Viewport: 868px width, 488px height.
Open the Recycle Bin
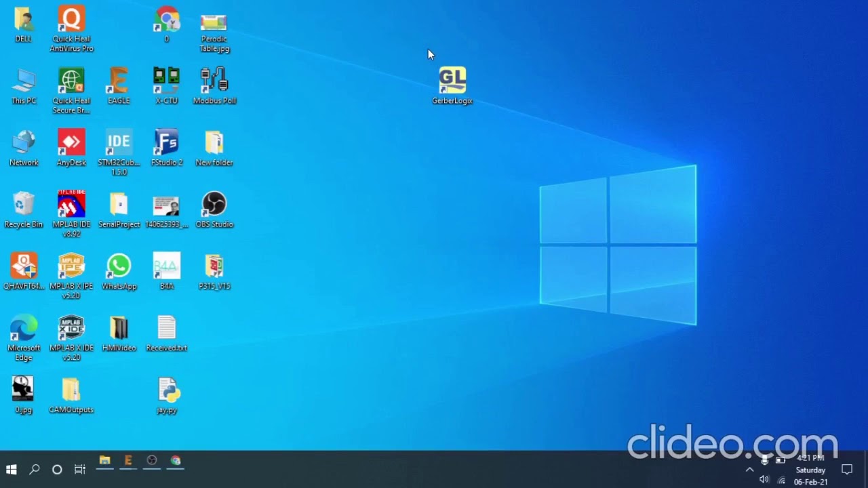tap(24, 209)
